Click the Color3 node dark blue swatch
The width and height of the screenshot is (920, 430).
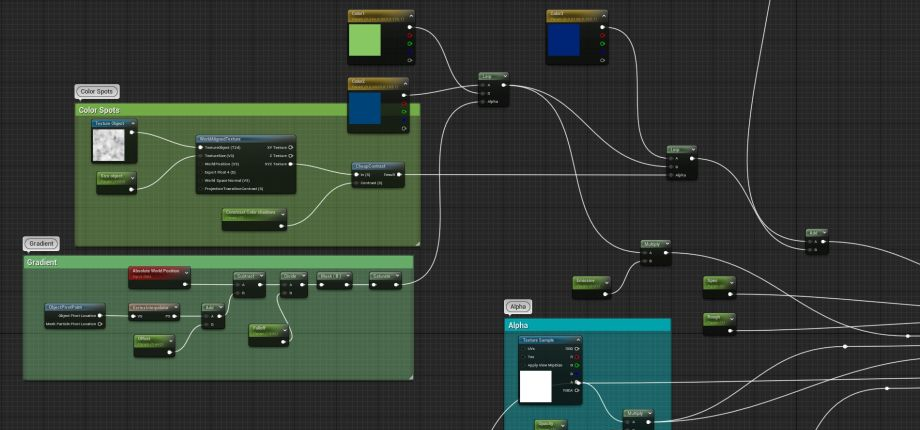point(564,40)
